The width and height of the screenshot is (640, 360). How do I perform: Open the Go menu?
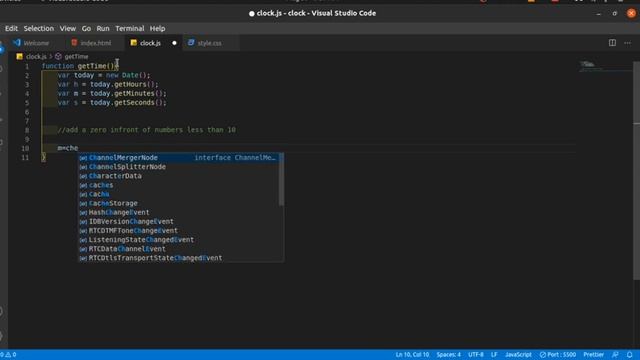[x=86, y=29]
